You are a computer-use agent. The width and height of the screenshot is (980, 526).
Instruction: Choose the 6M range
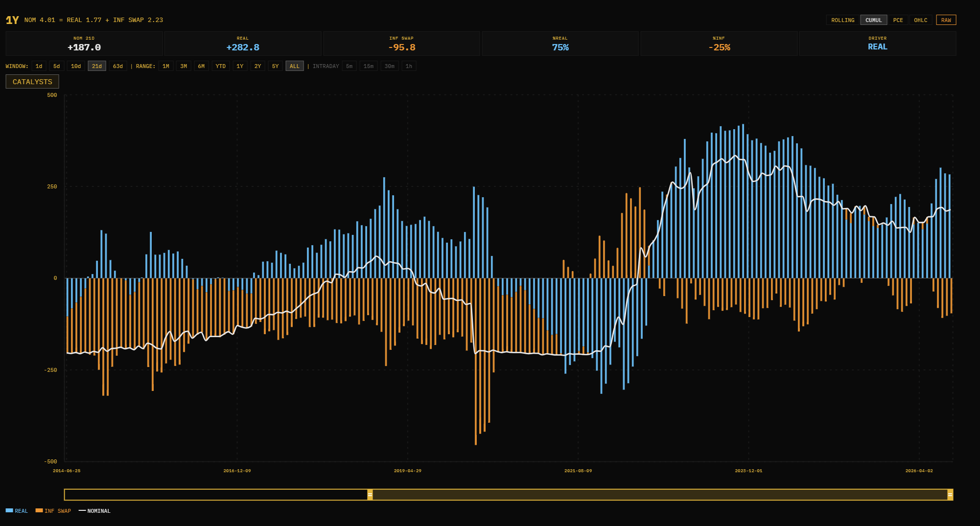coord(201,66)
